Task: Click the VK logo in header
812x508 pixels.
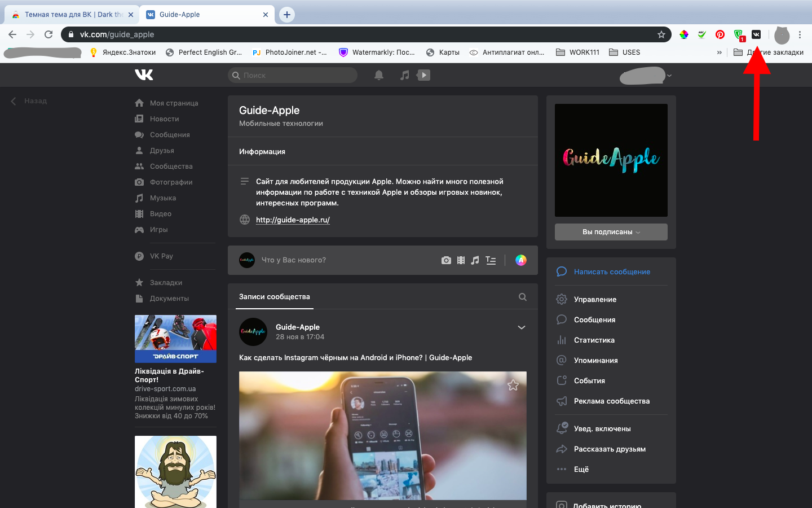Action: 144,75
